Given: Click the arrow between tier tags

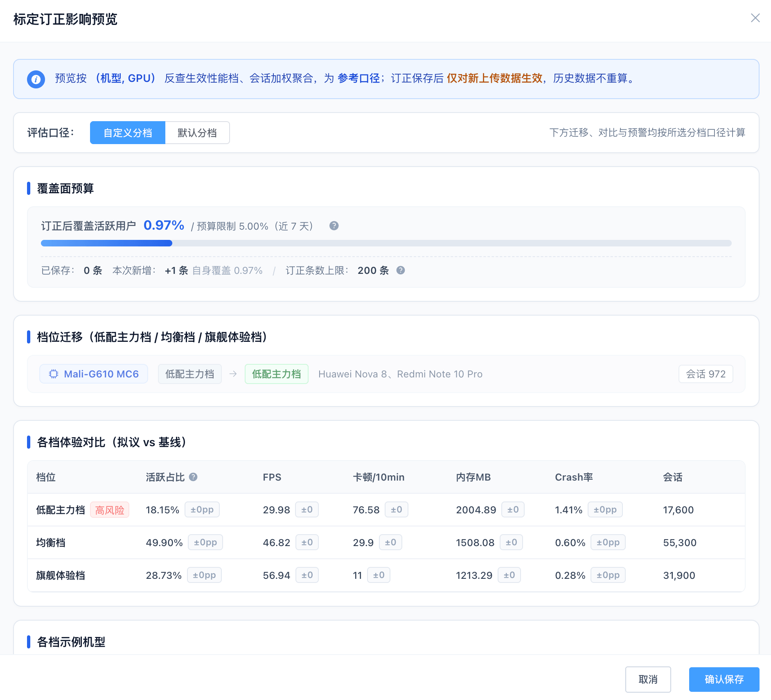Looking at the screenshot, I should pos(233,374).
